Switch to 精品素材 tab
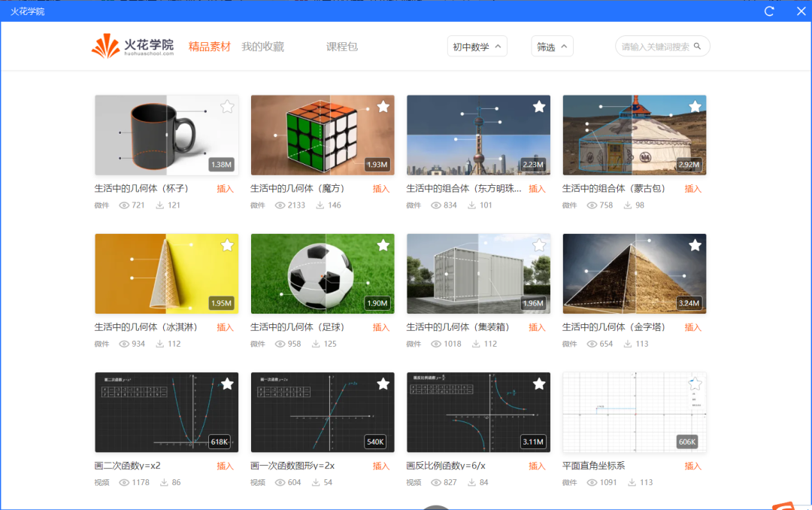This screenshot has width=812, height=510. 209,47
